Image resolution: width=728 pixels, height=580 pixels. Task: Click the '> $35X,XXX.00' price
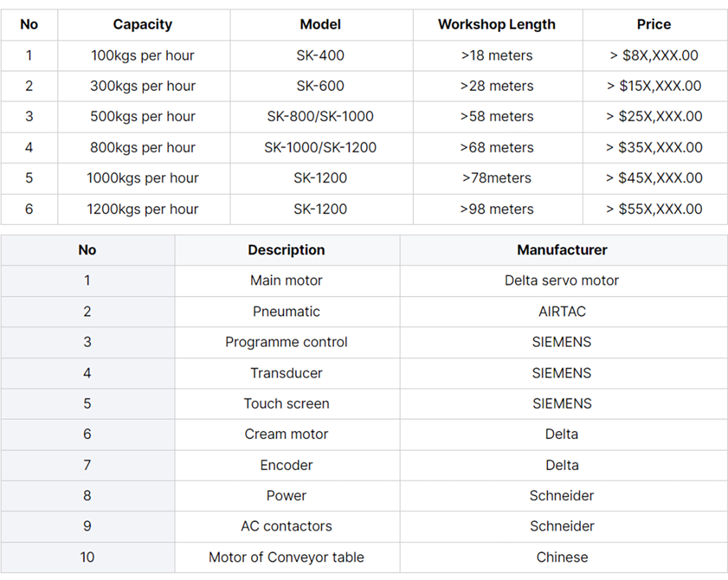(654, 148)
